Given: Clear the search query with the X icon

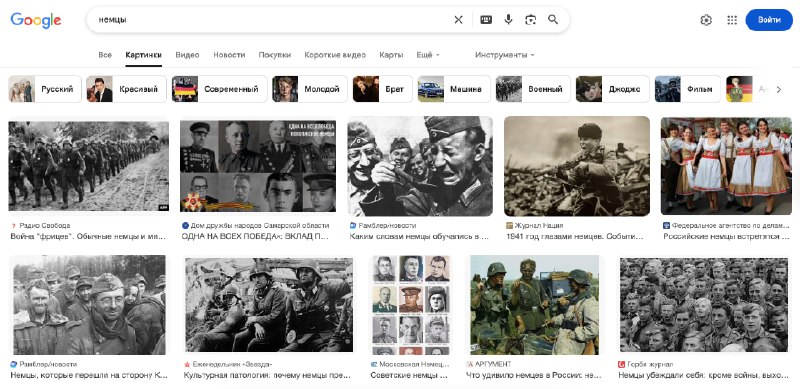Looking at the screenshot, I should pyautogui.click(x=458, y=20).
